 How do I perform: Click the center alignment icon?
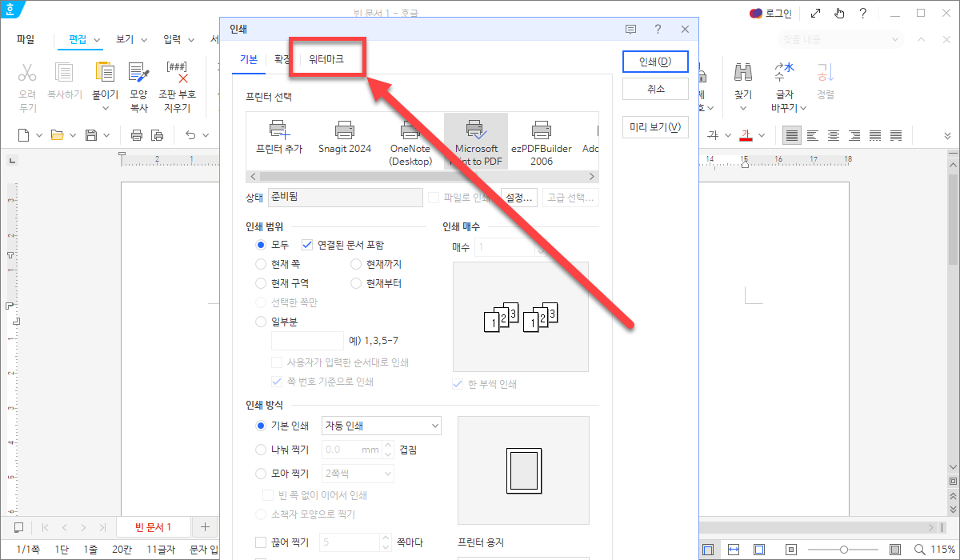pyautogui.click(x=834, y=135)
